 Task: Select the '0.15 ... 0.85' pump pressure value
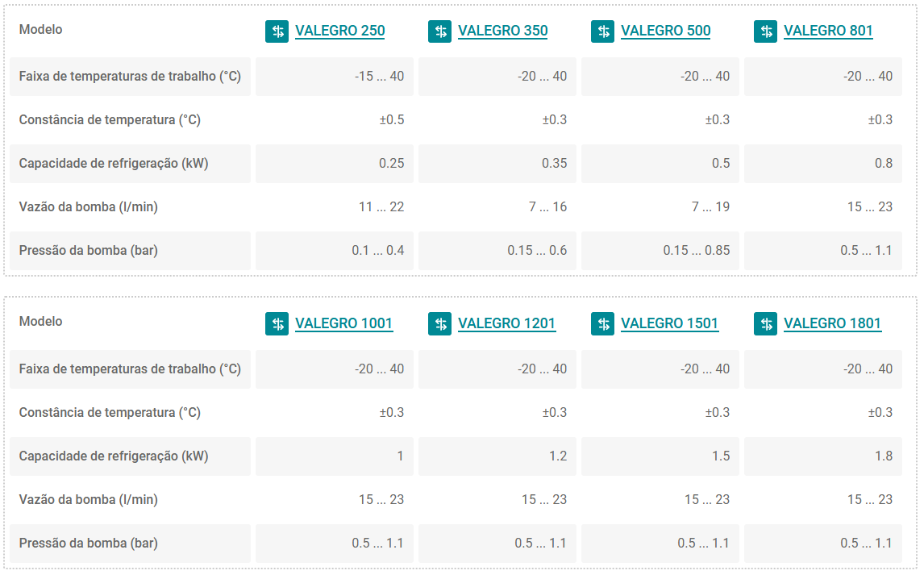(697, 251)
